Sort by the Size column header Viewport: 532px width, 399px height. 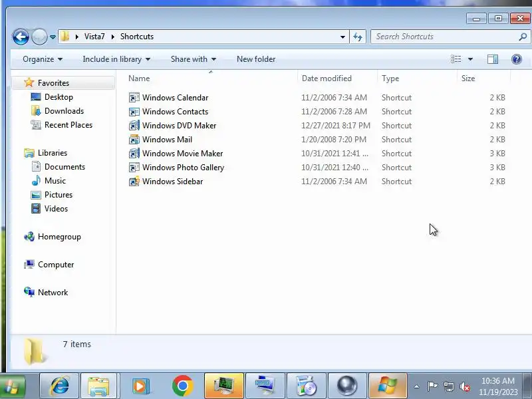point(468,78)
